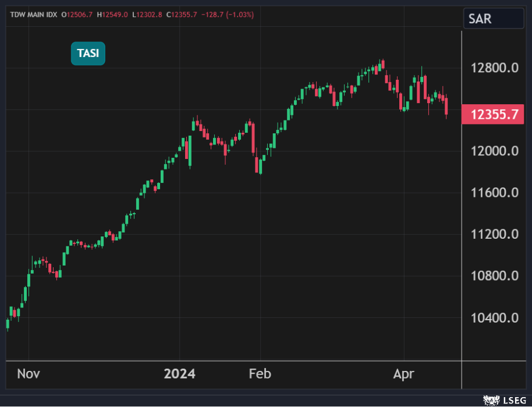Click the −128.7 (−1.03%) change readout
The height and width of the screenshot is (407, 532).
(x=228, y=15)
